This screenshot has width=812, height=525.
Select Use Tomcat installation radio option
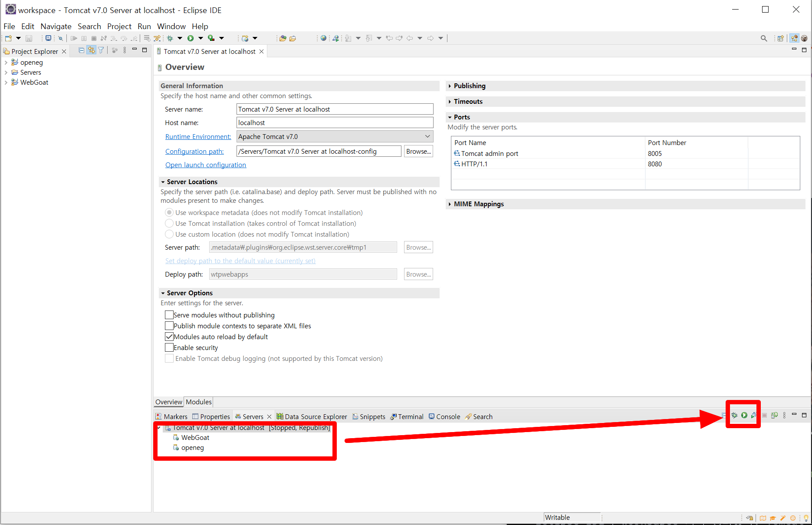[169, 223]
